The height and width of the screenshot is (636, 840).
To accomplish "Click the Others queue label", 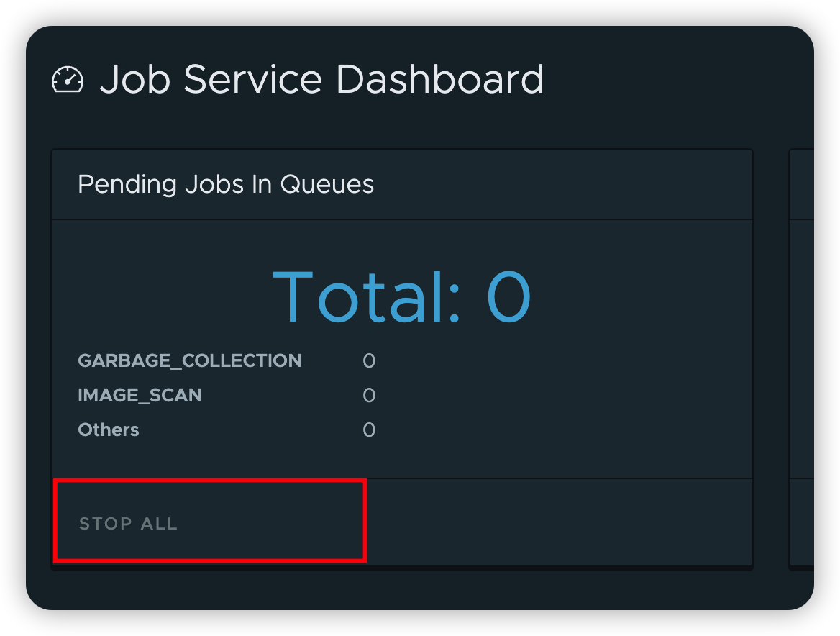I will [x=108, y=430].
